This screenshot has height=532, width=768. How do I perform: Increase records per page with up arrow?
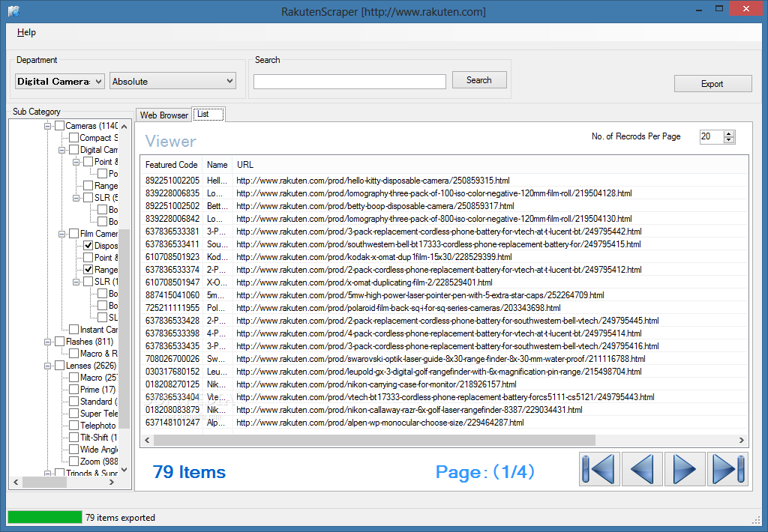pos(729,133)
